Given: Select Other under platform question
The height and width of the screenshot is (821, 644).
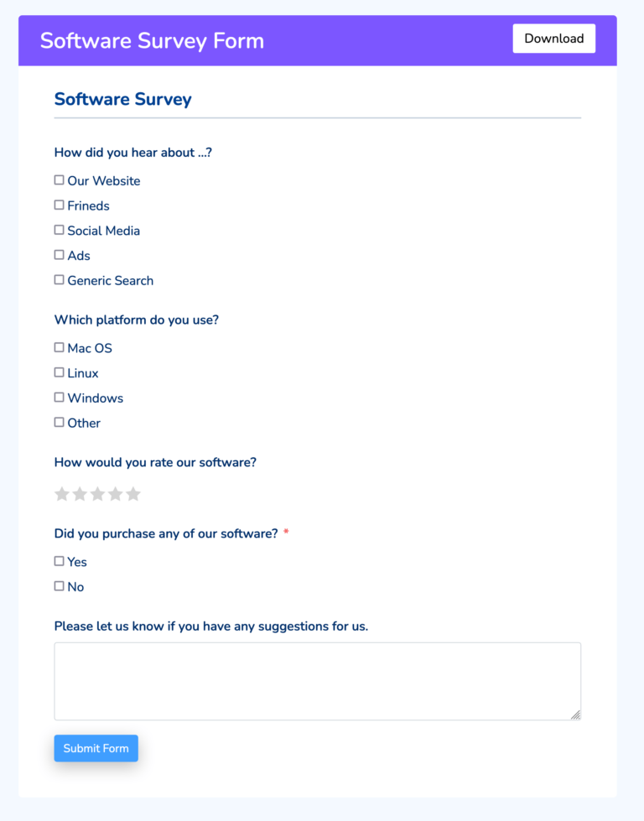Looking at the screenshot, I should [x=59, y=422].
